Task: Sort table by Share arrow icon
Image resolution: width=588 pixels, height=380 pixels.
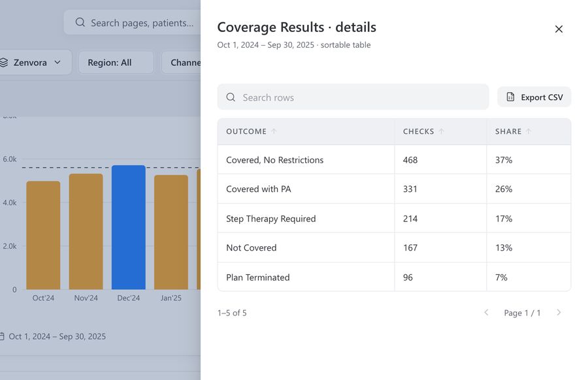Action: click(x=529, y=131)
